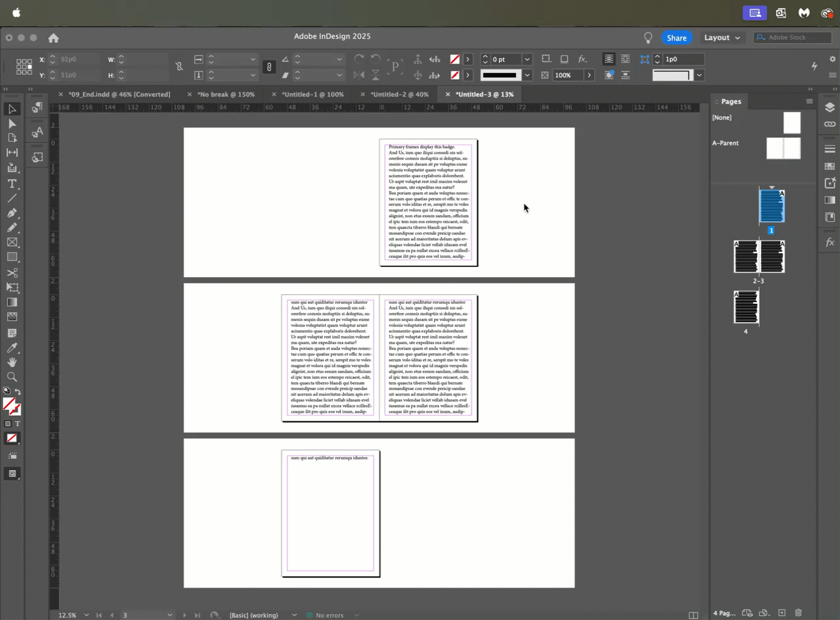840x620 pixels.
Task: Open the stroke style dropdown
Action: point(527,75)
